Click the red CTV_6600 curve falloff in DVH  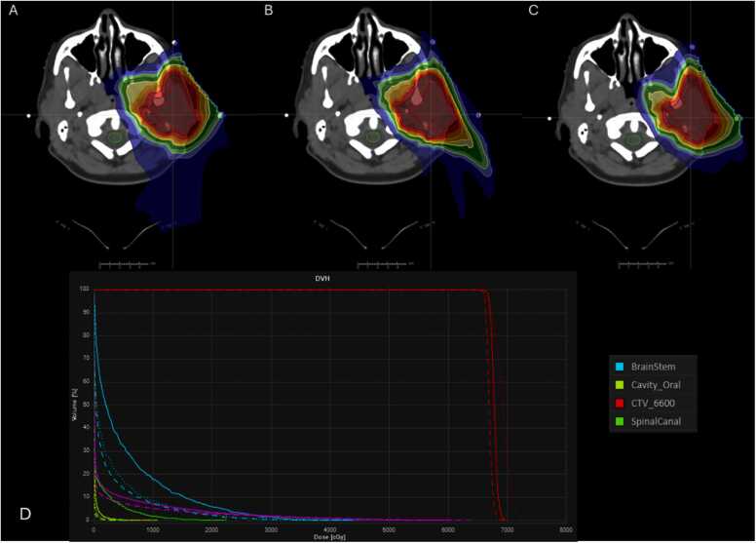(x=494, y=409)
